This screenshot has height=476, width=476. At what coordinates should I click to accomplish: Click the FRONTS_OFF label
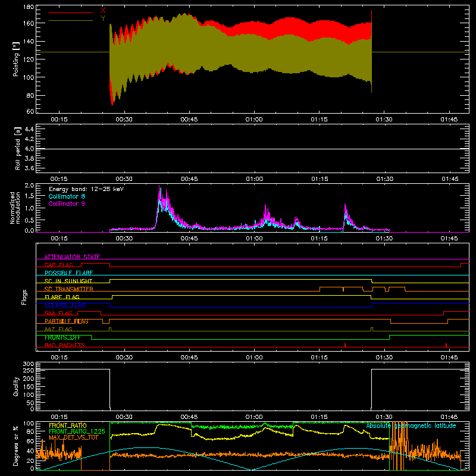(x=62, y=337)
